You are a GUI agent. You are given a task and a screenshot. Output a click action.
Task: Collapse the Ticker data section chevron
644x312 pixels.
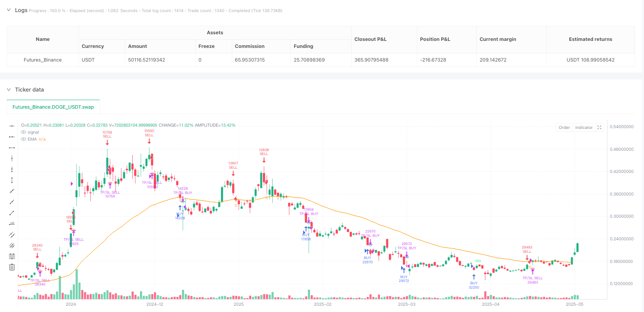coord(9,90)
